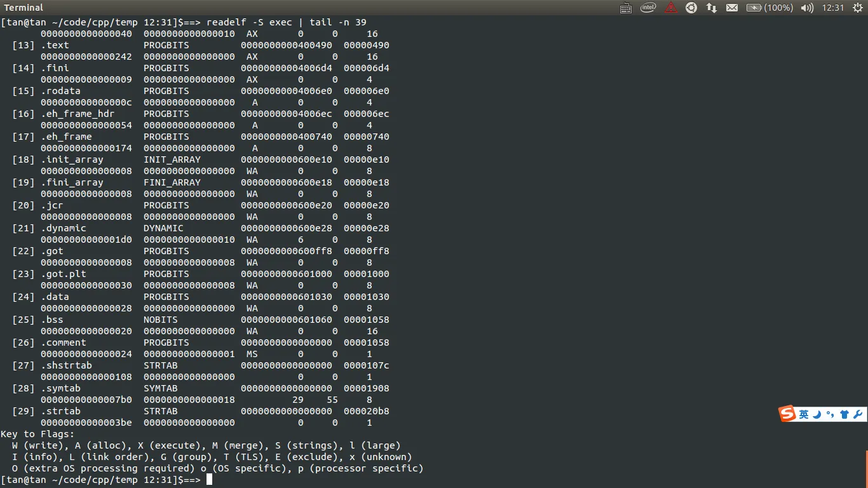Viewport: 868px width, 488px height.
Task: Click the section index '[13]'
Action: [x=24, y=45]
